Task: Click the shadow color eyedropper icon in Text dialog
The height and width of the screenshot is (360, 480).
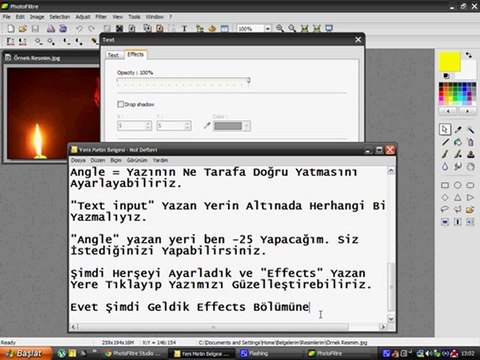Action: [x=207, y=126]
